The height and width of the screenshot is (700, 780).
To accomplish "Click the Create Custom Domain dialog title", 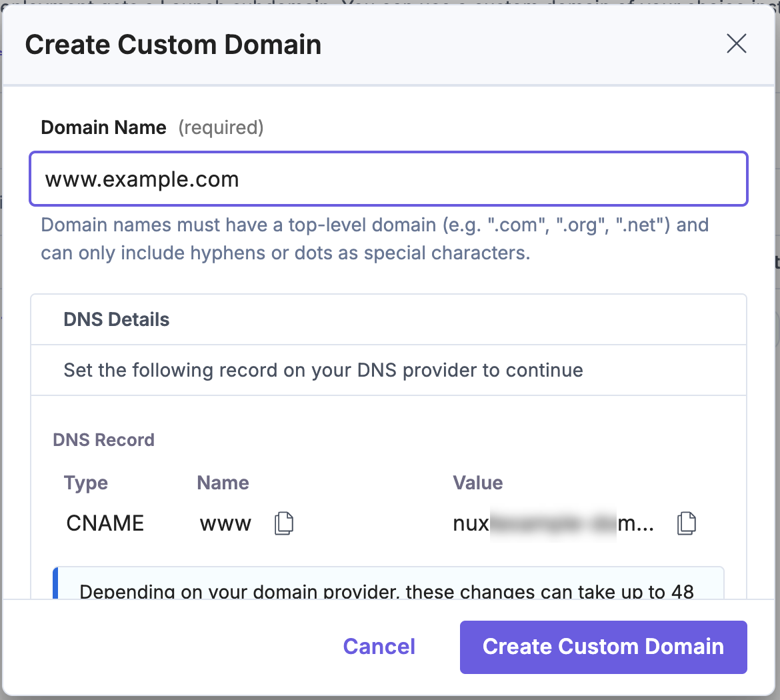I will point(173,44).
